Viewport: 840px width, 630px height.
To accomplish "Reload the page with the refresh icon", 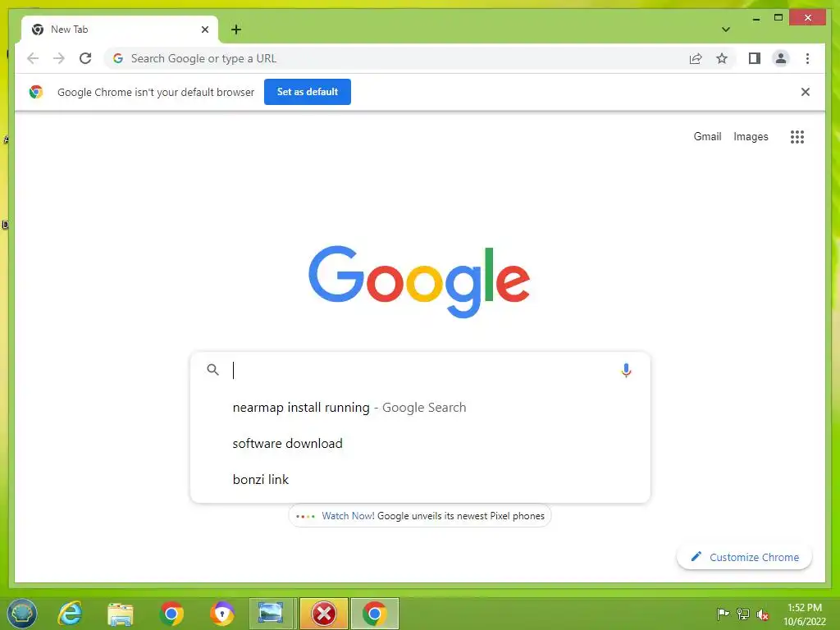I will [x=85, y=58].
